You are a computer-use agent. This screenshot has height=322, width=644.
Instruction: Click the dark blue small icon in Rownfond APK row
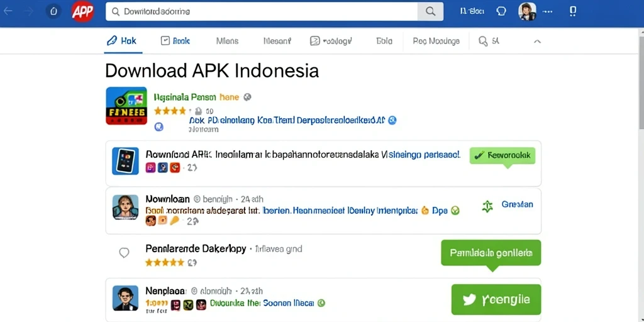(163, 167)
